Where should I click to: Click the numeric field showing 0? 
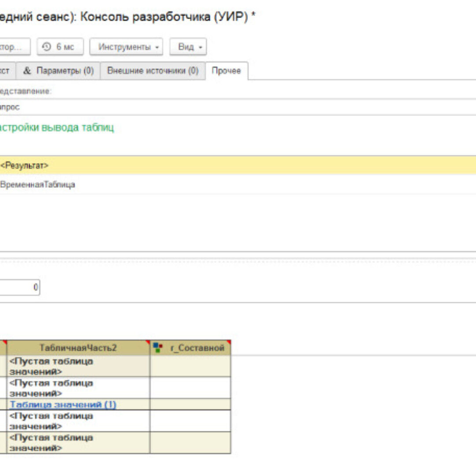(x=20, y=287)
